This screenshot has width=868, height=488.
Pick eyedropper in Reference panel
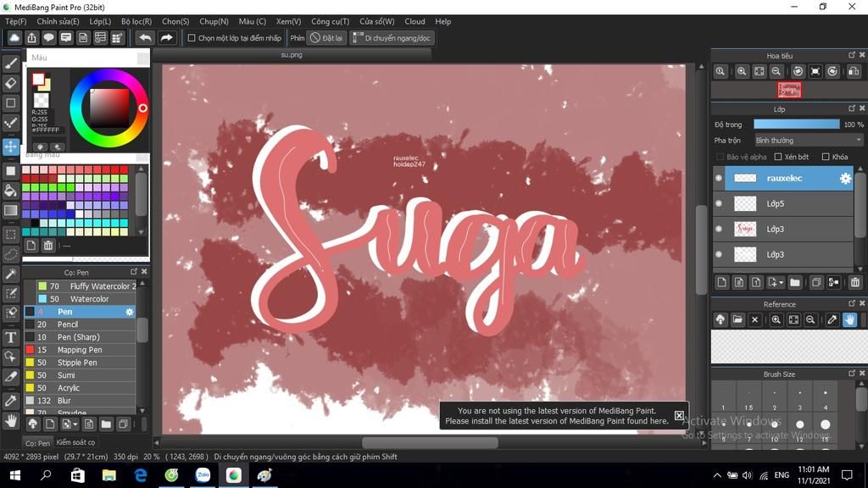[x=832, y=319]
